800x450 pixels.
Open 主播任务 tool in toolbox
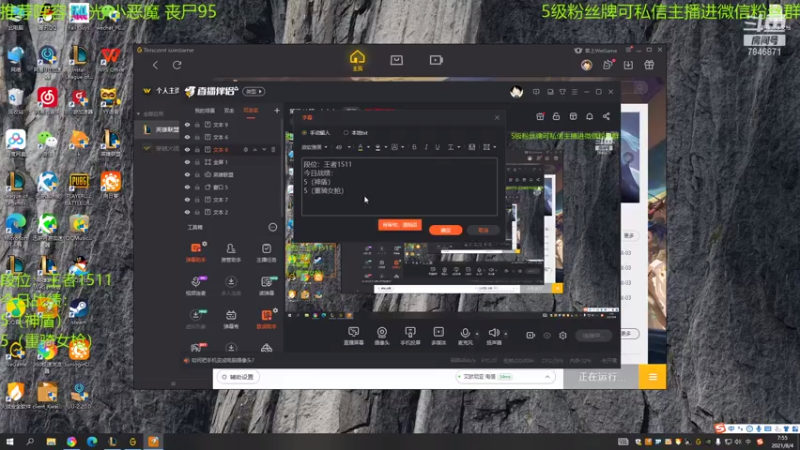tap(266, 252)
